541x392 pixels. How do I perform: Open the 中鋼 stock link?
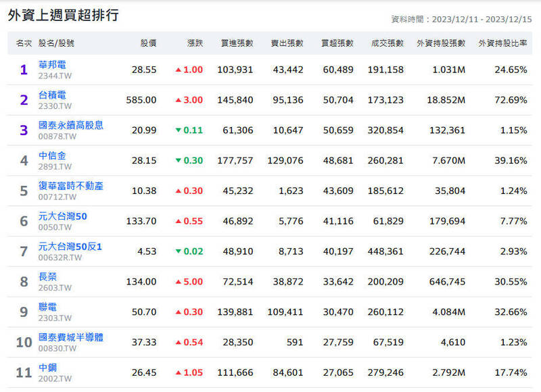click(x=47, y=368)
